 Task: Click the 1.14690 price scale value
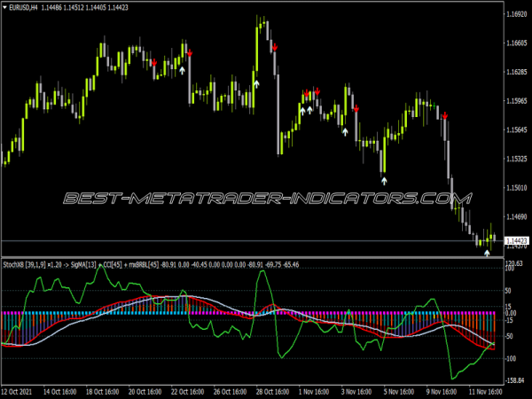[517, 216]
